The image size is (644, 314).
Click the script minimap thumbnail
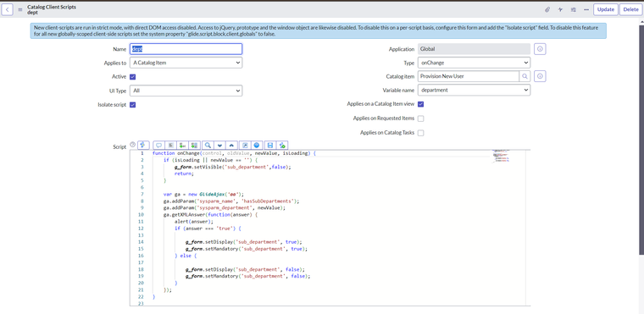501,156
